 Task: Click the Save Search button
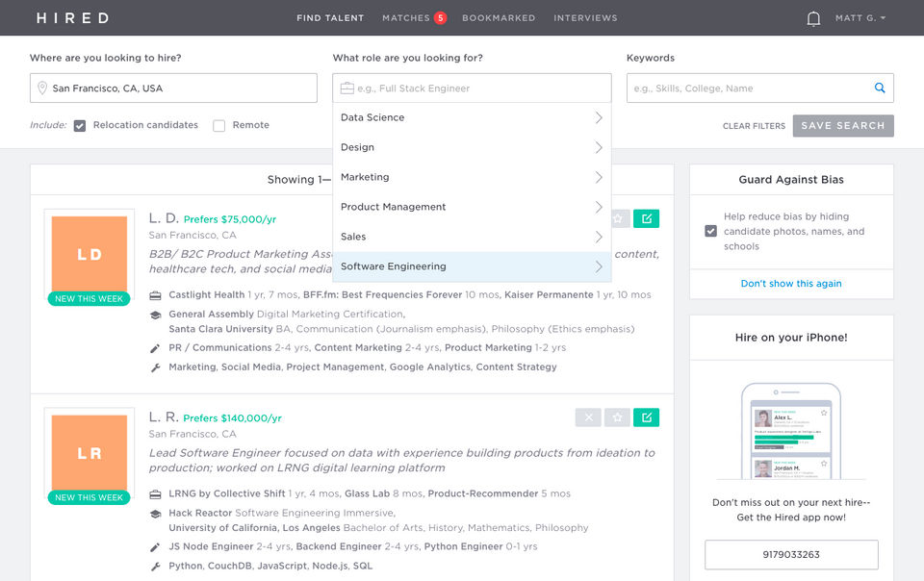point(843,126)
